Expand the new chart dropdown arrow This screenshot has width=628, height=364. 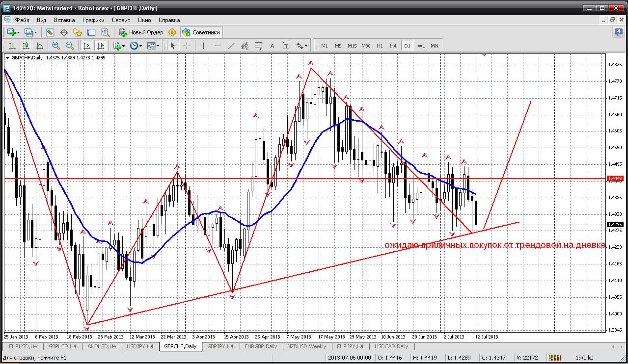click(x=19, y=32)
